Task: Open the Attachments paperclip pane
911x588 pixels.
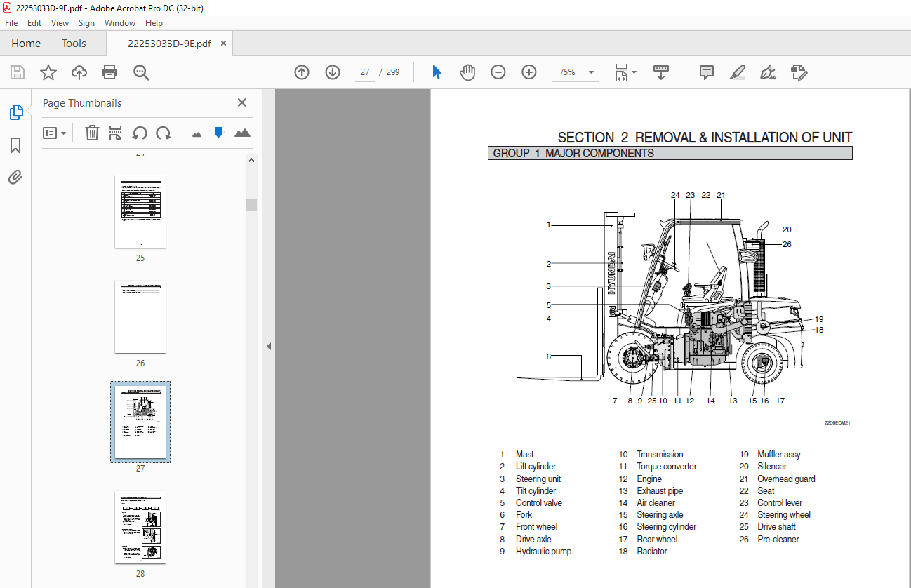Action: click(15, 178)
